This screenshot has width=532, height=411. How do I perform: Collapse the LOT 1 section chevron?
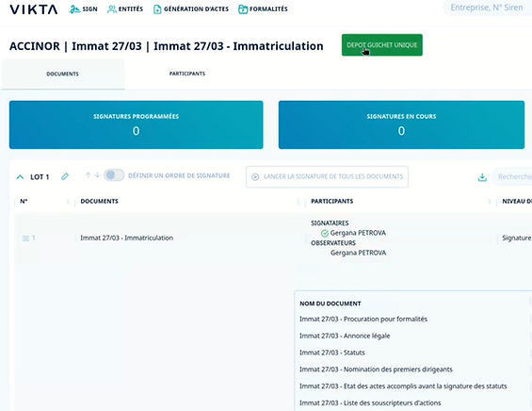pos(20,177)
